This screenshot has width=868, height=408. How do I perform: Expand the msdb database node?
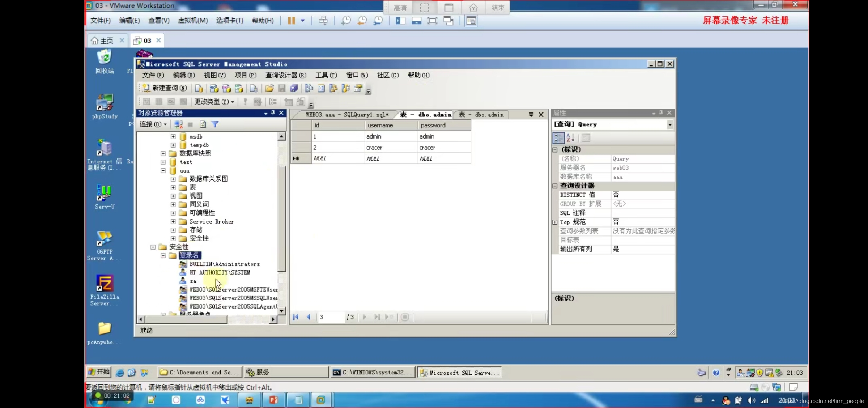173,137
